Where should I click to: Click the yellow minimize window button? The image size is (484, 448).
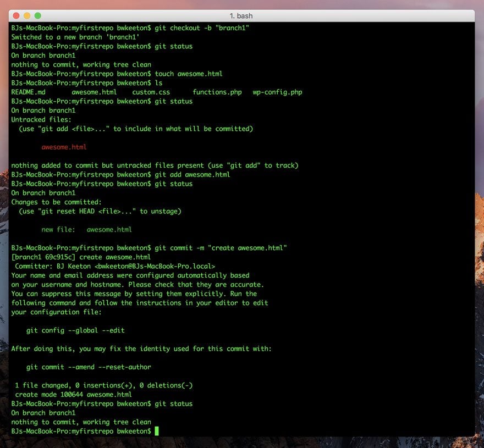click(27, 16)
